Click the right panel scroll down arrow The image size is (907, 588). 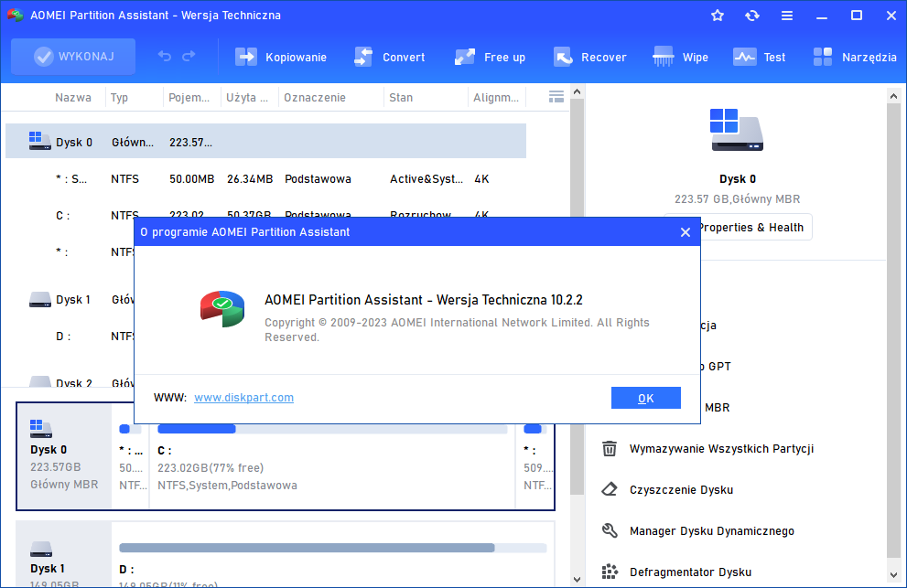[893, 575]
